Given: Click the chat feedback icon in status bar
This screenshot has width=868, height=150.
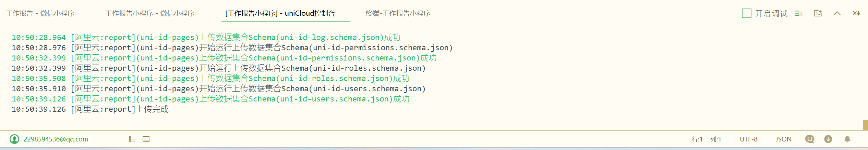Looking at the screenshot, I should point(810,139).
